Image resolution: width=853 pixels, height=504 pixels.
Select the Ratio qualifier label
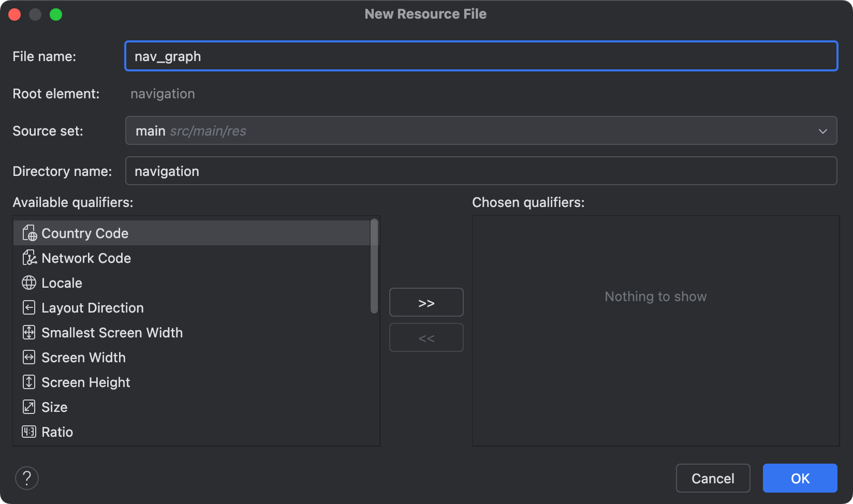coord(57,432)
